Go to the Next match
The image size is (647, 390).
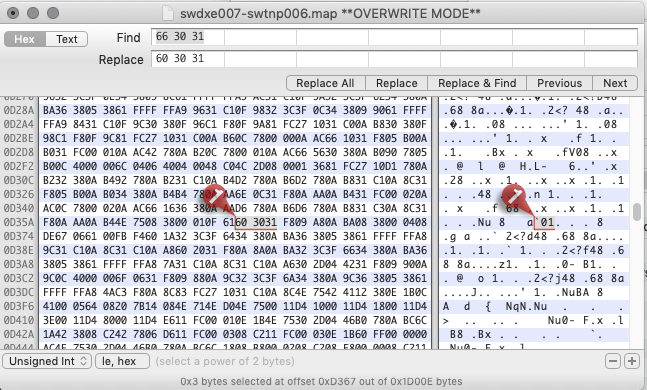pyautogui.click(x=615, y=83)
